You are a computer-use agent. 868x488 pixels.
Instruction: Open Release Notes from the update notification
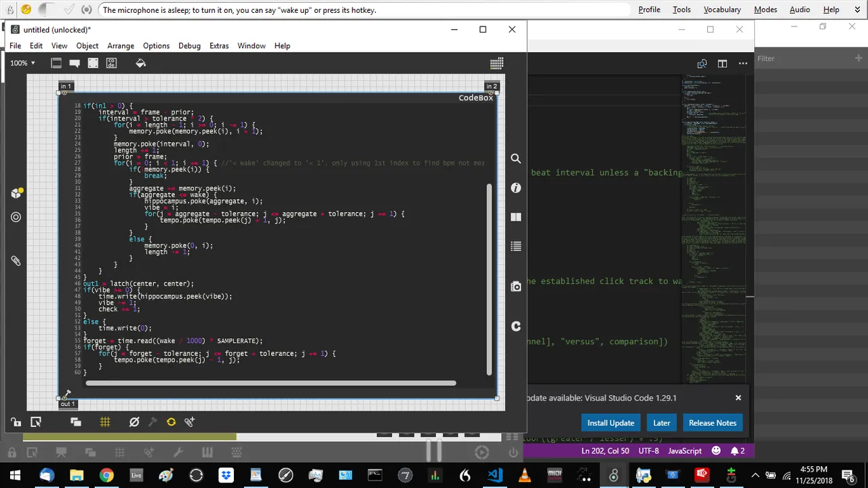712,423
